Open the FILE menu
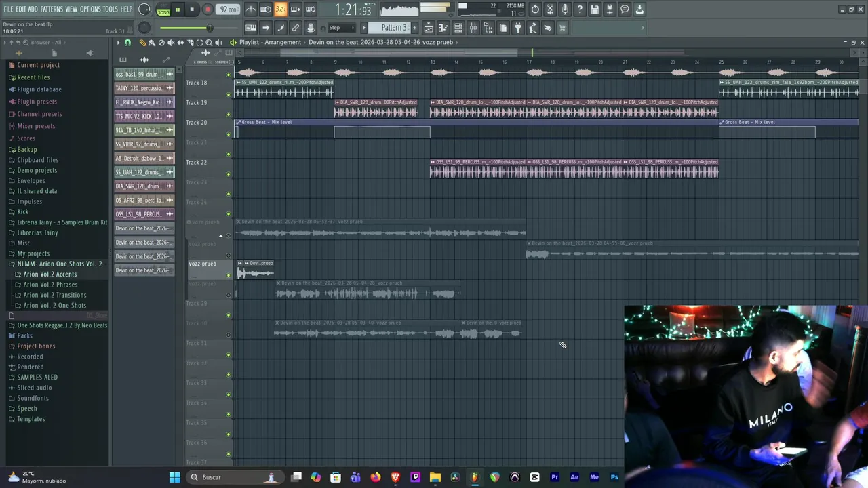This screenshot has height=488, width=868. tap(8, 9)
